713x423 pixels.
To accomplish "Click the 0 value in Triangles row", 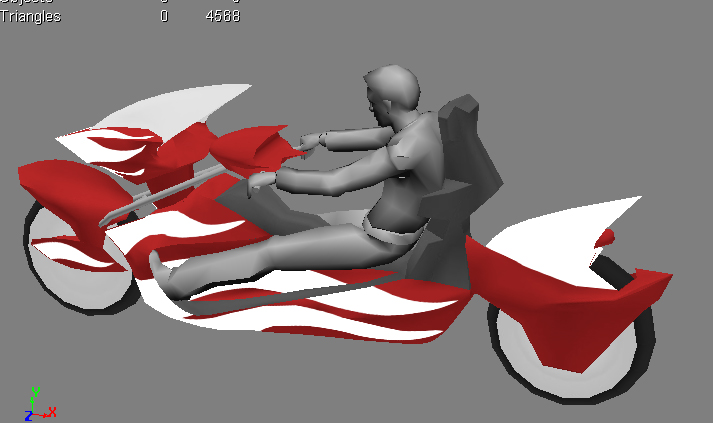I will point(164,16).
